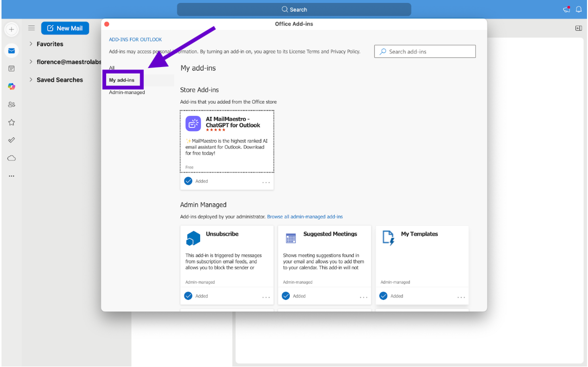
Task: Open the notifications bell icon
Action: click(578, 9)
